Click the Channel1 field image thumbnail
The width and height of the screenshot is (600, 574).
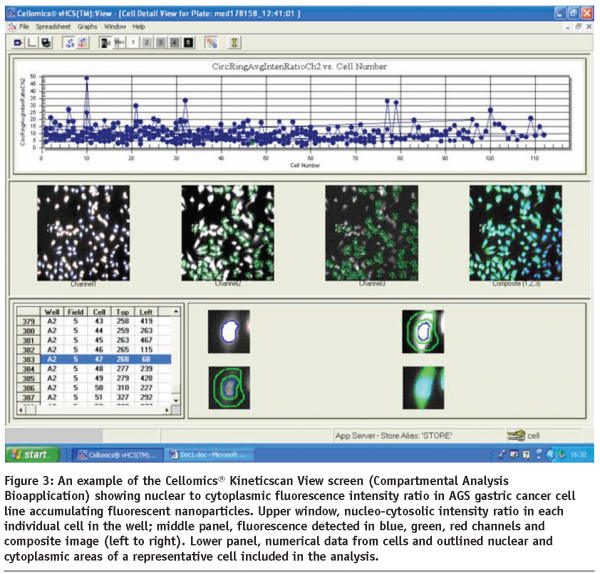[83, 233]
